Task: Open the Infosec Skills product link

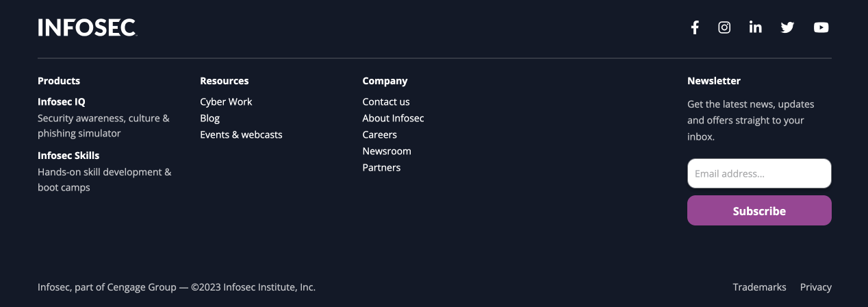Action: point(68,156)
